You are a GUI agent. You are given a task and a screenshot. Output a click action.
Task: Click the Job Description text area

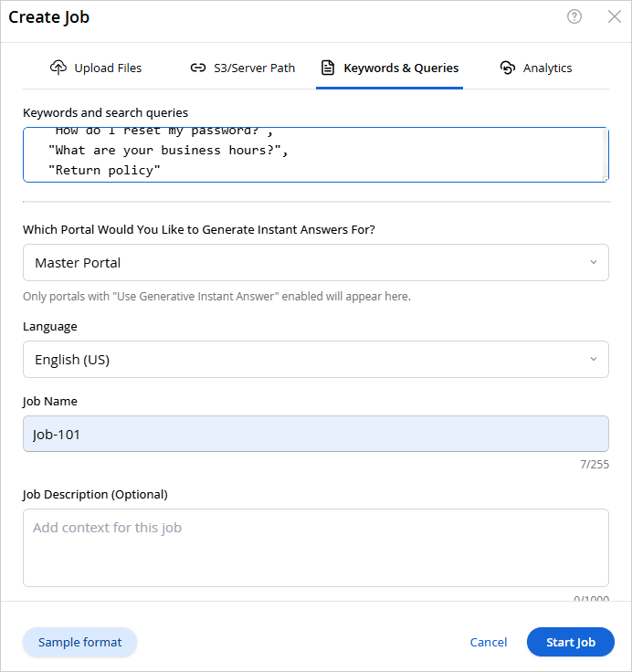316,548
